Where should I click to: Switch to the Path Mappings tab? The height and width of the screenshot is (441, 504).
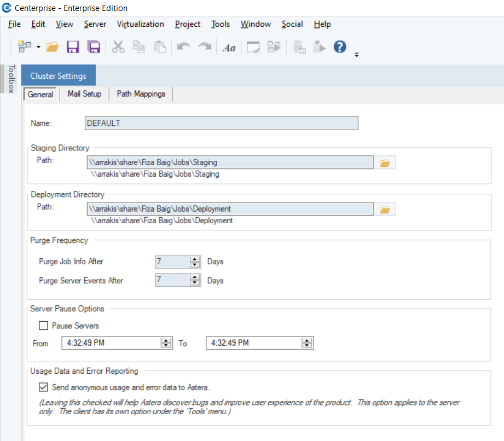(x=141, y=94)
